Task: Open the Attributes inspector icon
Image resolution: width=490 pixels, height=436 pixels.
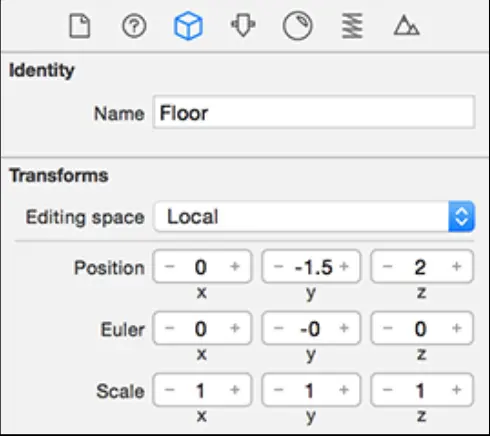Action: click(243, 25)
